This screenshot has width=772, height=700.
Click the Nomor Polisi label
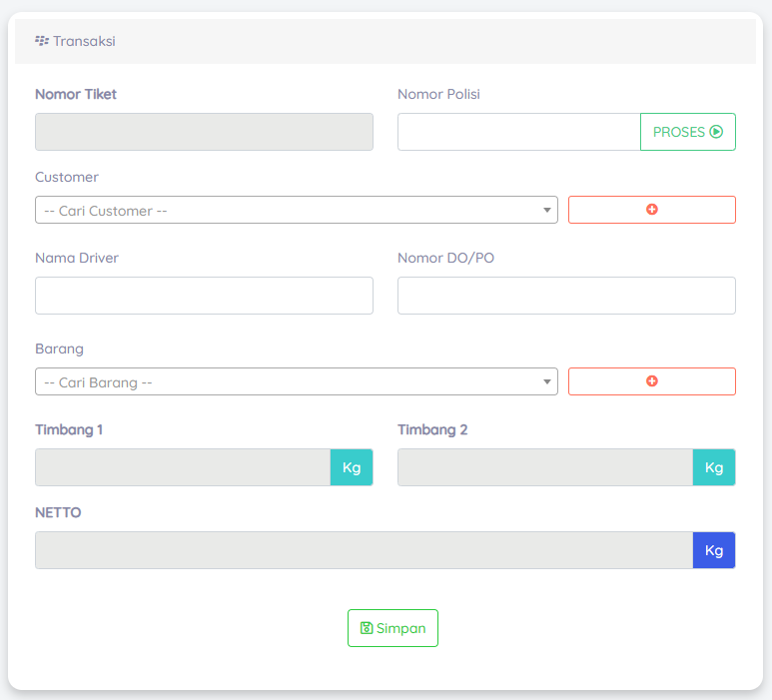coord(438,94)
